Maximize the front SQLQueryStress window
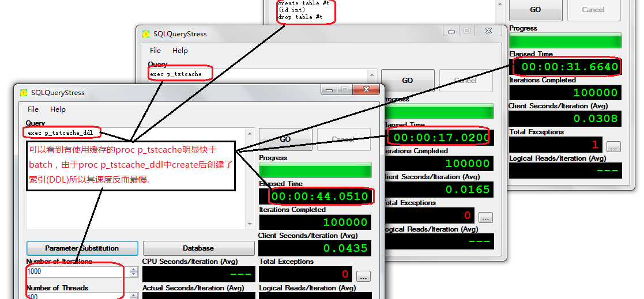The height and width of the screenshot is (299, 644). (x=345, y=89)
